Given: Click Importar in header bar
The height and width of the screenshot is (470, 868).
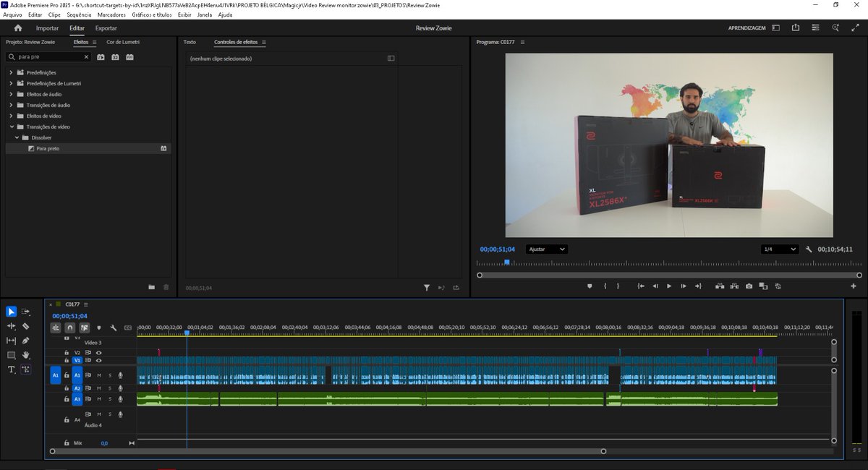Looking at the screenshot, I should pos(48,28).
